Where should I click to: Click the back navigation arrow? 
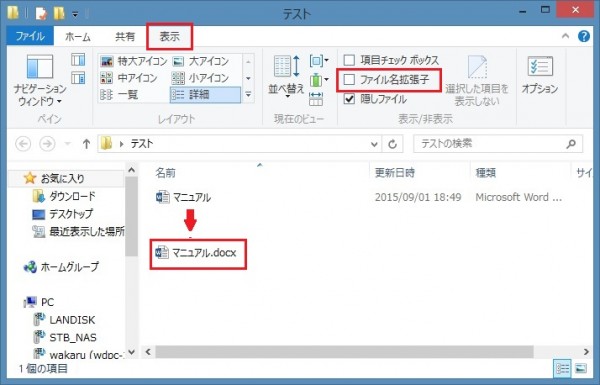23,144
